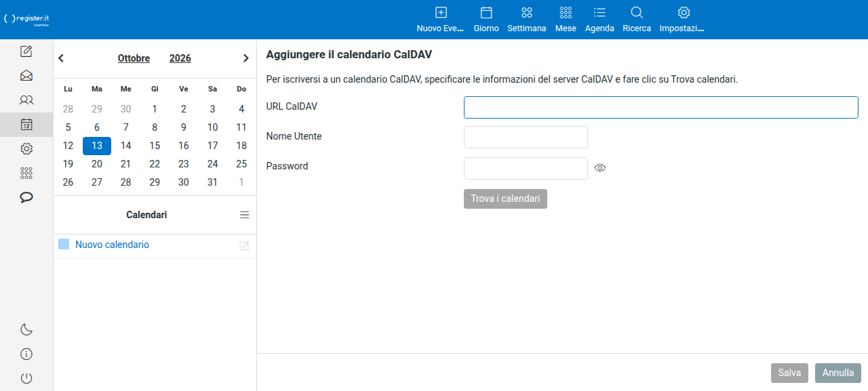Open the settings gear in left sidebar
868x391 pixels.
point(26,148)
